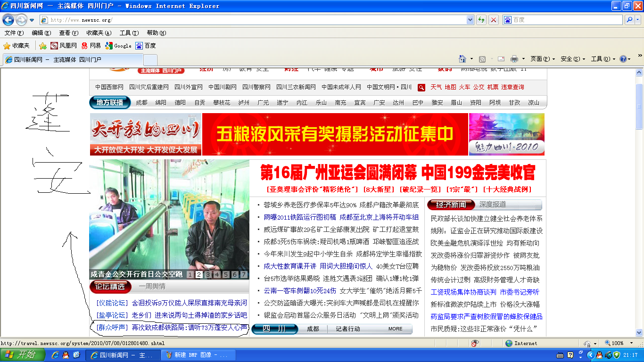The width and height of the screenshot is (644, 362).
Task: Click the browser Forward button
Action: click(x=21, y=20)
